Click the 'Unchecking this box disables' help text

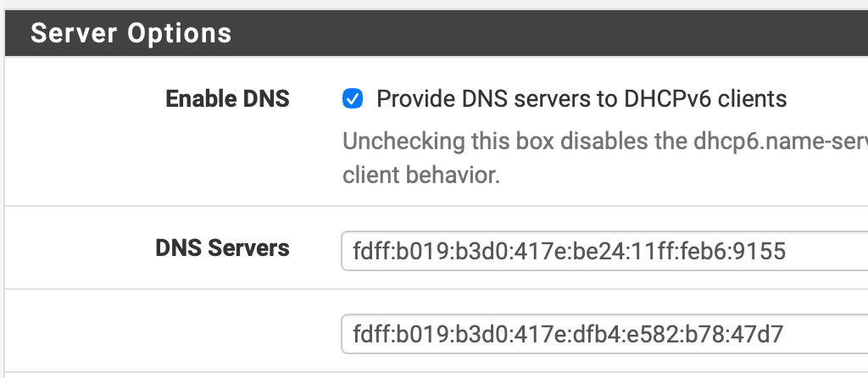475,140
